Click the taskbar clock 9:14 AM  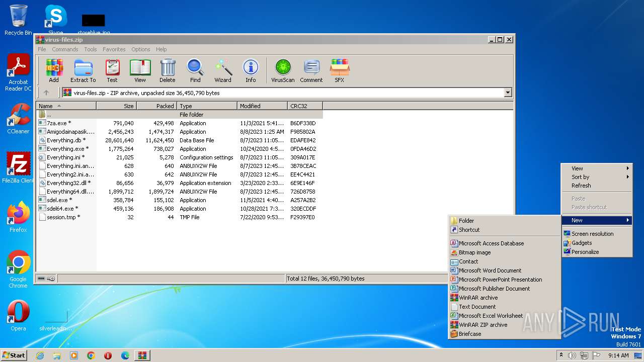point(618,355)
